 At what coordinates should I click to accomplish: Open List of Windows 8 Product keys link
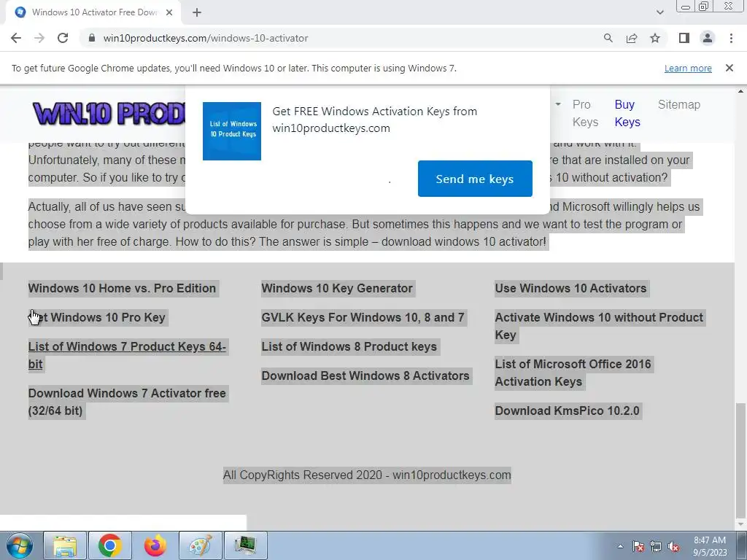click(349, 346)
